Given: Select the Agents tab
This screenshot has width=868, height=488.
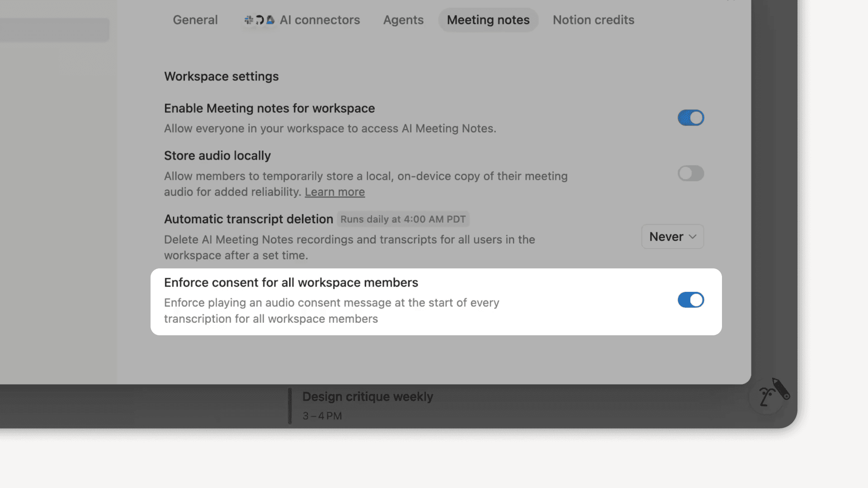Looking at the screenshot, I should [403, 20].
